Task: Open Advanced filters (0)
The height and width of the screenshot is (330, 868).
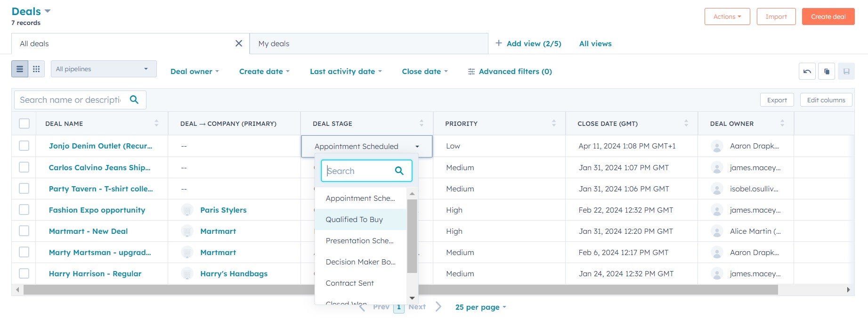Action: pos(510,72)
